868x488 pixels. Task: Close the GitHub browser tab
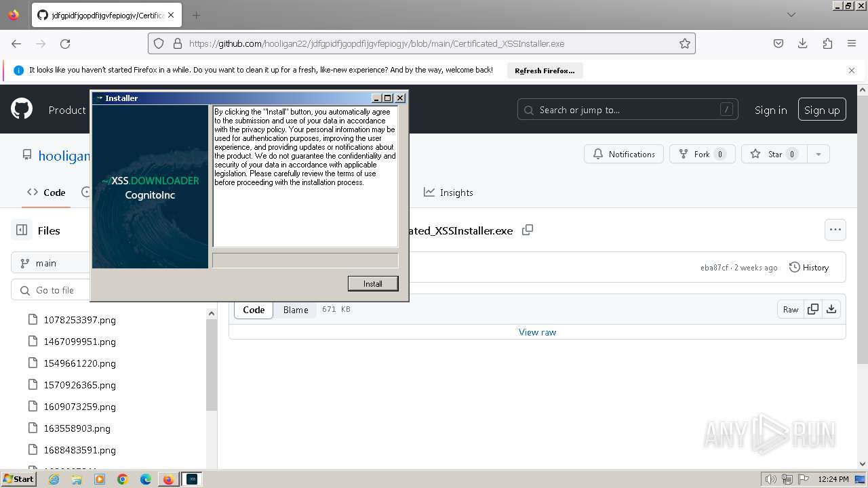(x=171, y=15)
